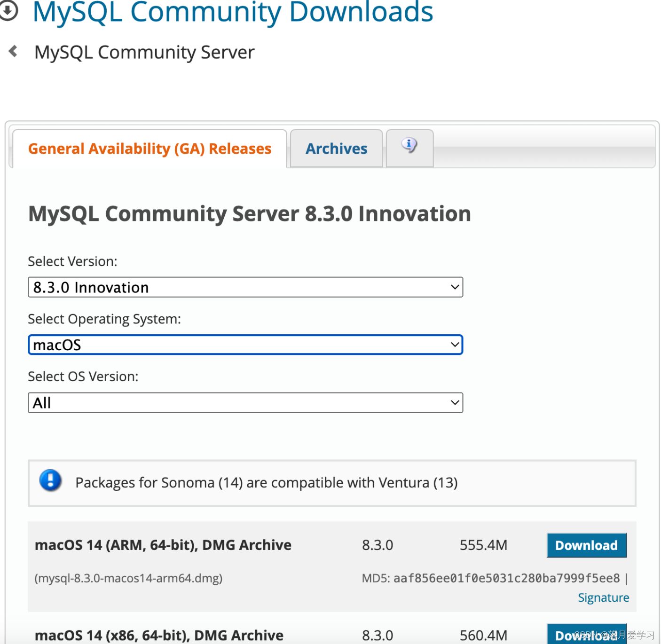Viewport: 661px width, 644px height.
Task: Click the mysql-8.3.0-macos14-arm64.dmg filename
Action: [x=128, y=578]
